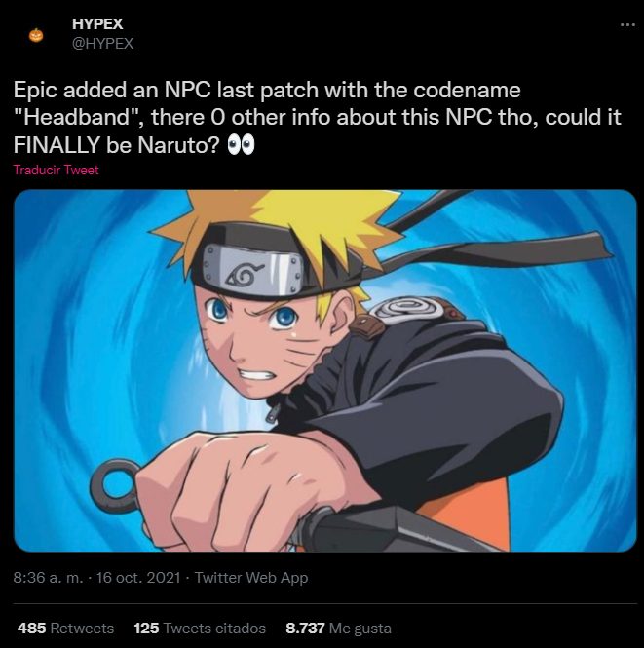Click the HYPEX display name
Screen dimensions: 644x648
tap(96, 23)
